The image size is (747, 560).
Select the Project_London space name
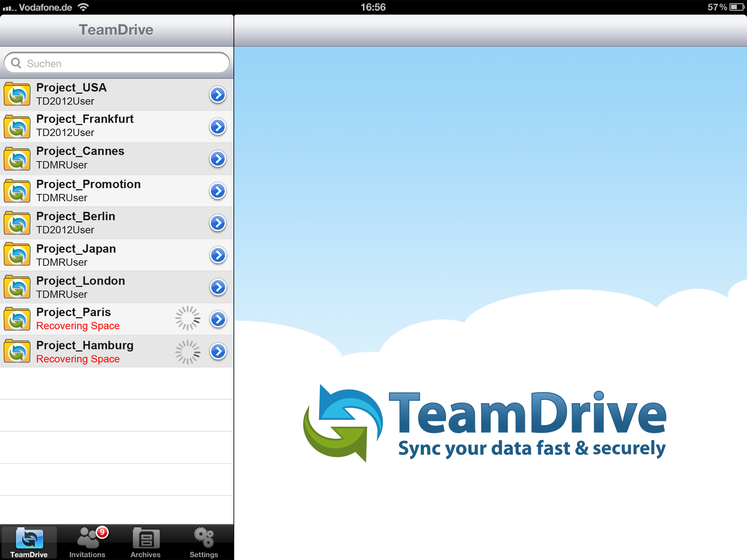click(x=81, y=281)
